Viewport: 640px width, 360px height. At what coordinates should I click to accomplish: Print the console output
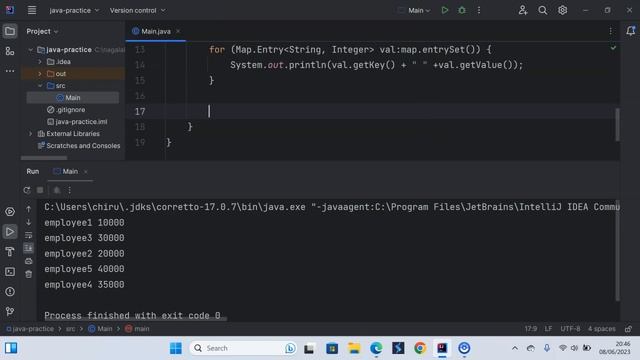coord(29,261)
